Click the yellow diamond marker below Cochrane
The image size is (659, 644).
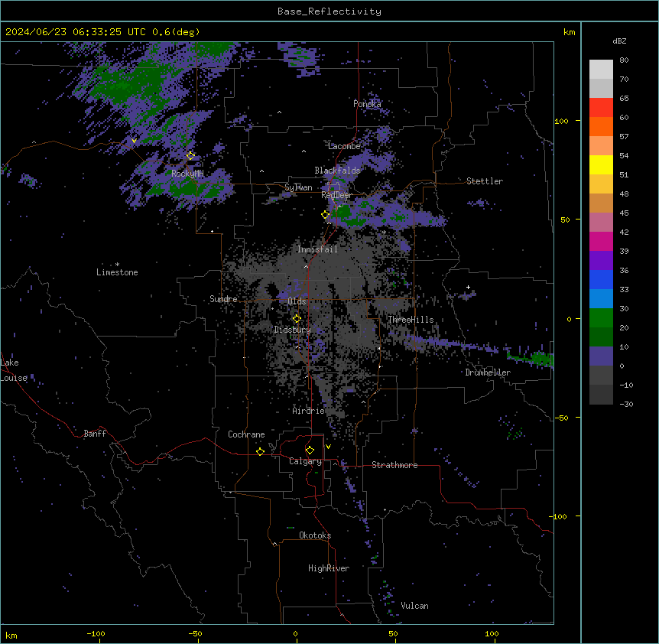pyautogui.click(x=260, y=452)
